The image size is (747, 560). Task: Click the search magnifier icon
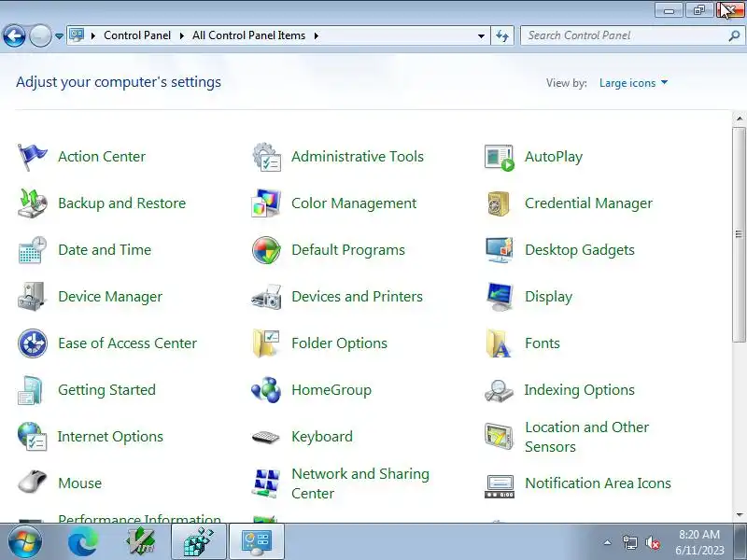pos(735,35)
